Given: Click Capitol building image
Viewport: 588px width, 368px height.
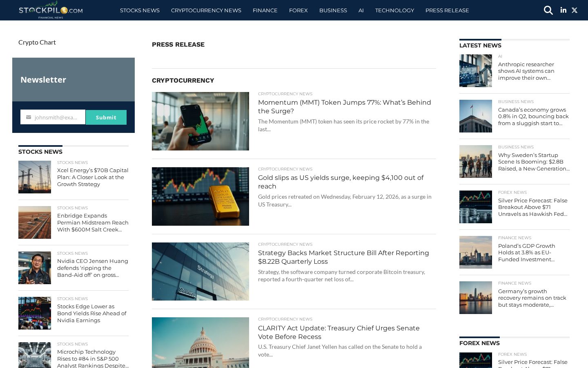Looking at the screenshot, I should pyautogui.click(x=200, y=343).
